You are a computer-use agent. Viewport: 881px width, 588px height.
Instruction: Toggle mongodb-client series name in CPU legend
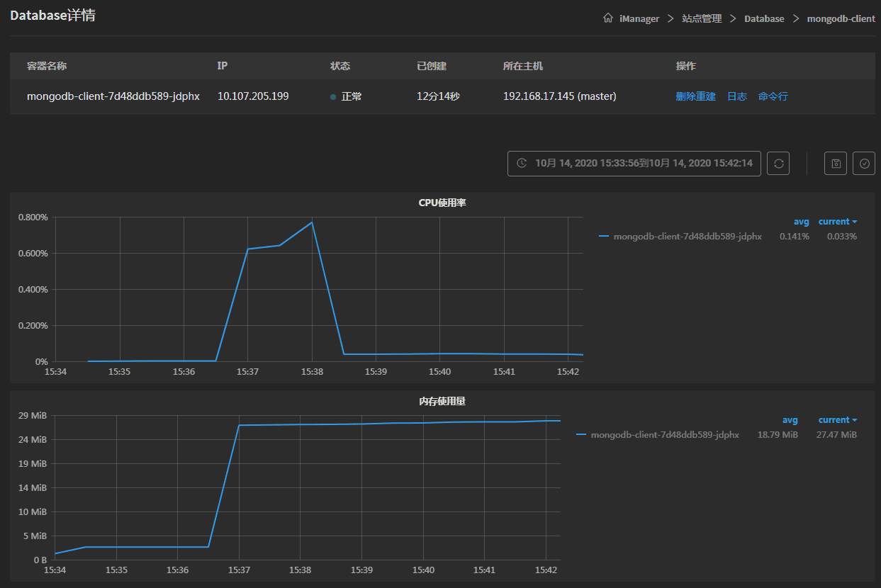point(687,237)
